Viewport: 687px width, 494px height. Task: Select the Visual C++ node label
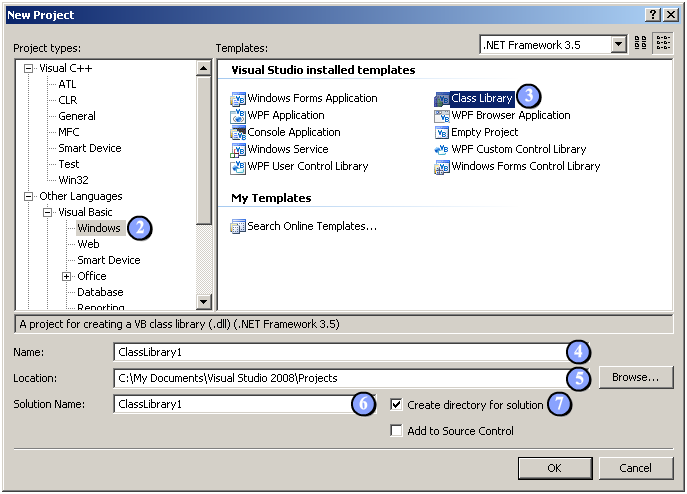coord(66,68)
